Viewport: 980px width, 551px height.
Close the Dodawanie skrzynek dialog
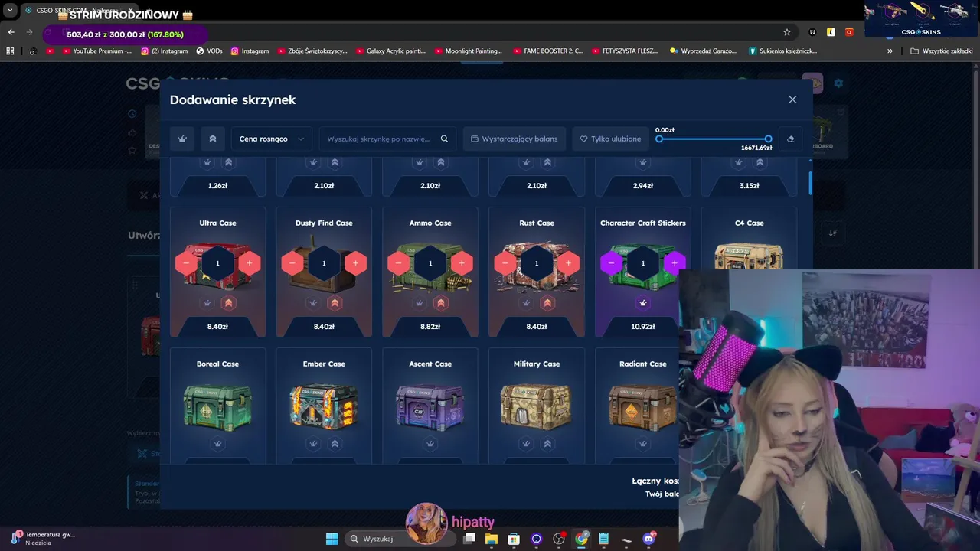[792, 99]
